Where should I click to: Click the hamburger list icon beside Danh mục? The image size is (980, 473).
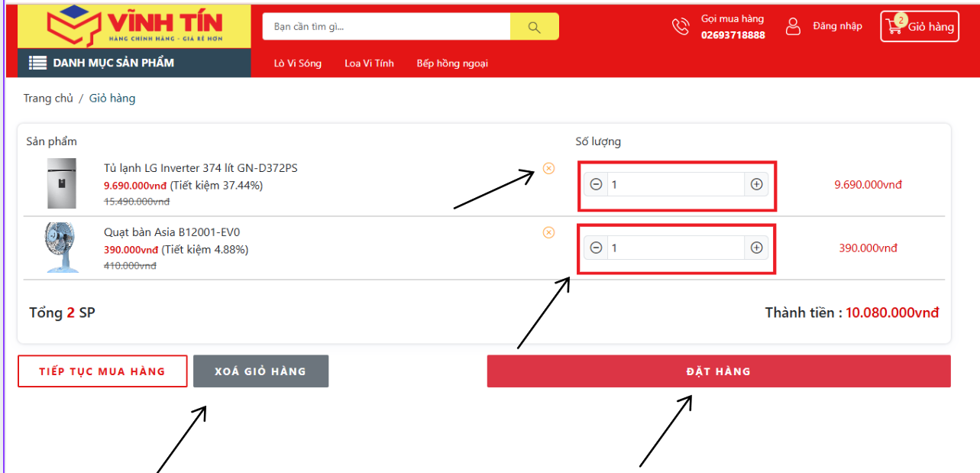[38, 63]
